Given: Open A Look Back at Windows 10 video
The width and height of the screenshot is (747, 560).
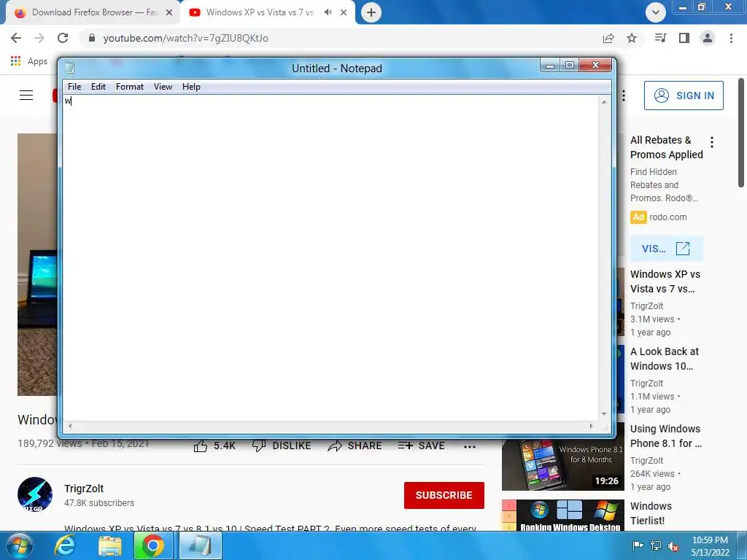Looking at the screenshot, I should [x=664, y=359].
